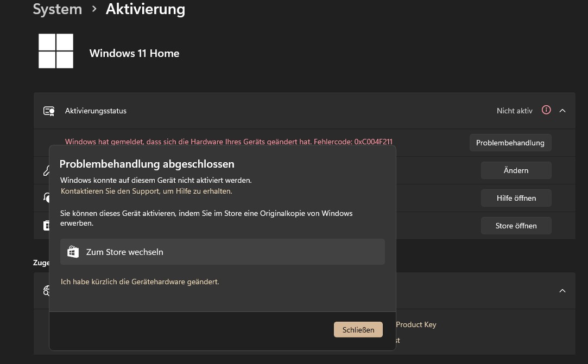588x364 pixels.
Task: Click the Windows 11 Home text
Action: pyautogui.click(x=134, y=53)
